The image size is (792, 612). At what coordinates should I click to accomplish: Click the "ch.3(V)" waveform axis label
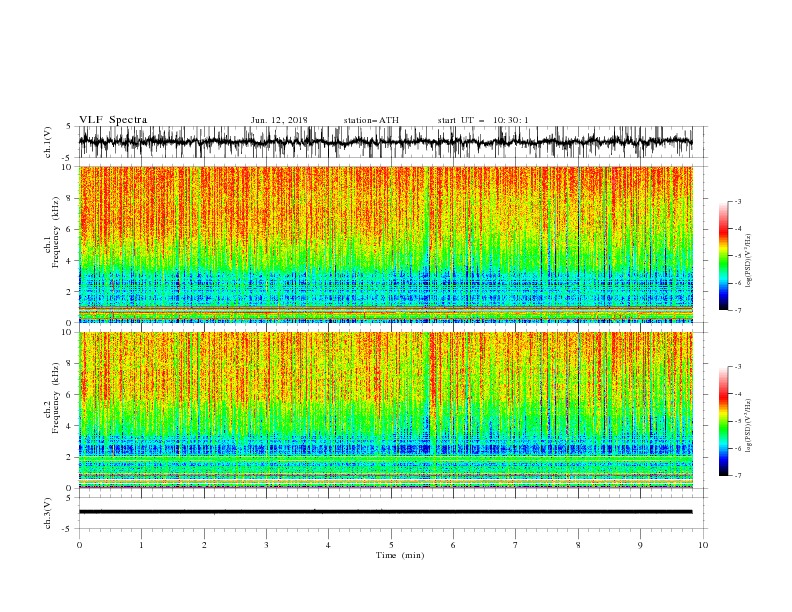tap(48, 513)
